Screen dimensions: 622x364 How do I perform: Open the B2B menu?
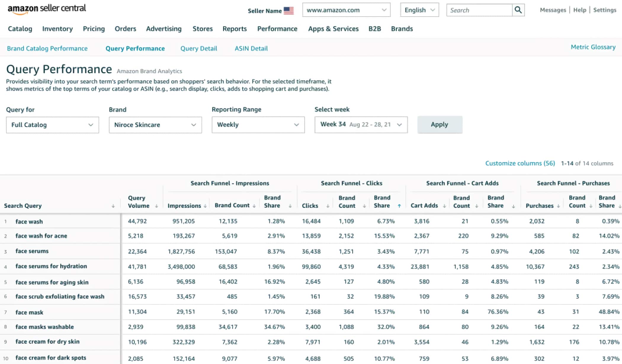[x=375, y=29]
